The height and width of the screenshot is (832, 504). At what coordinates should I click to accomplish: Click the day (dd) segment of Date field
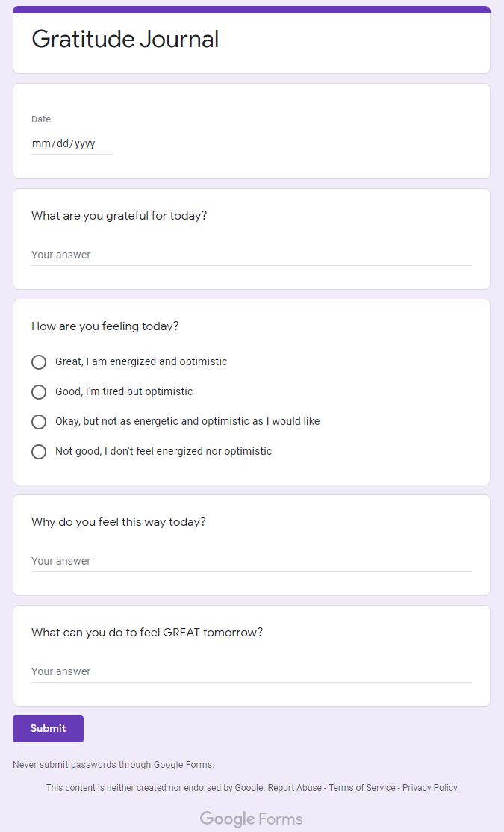62,143
